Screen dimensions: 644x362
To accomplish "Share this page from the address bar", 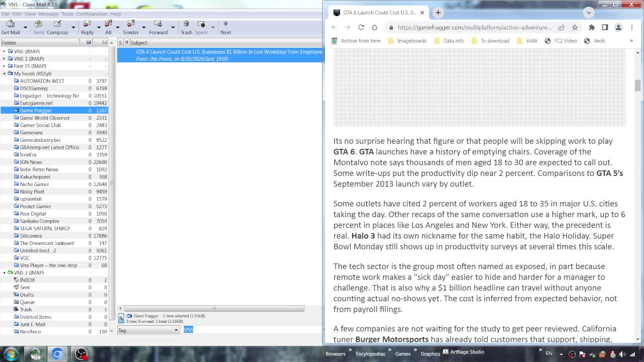I will (561, 27).
